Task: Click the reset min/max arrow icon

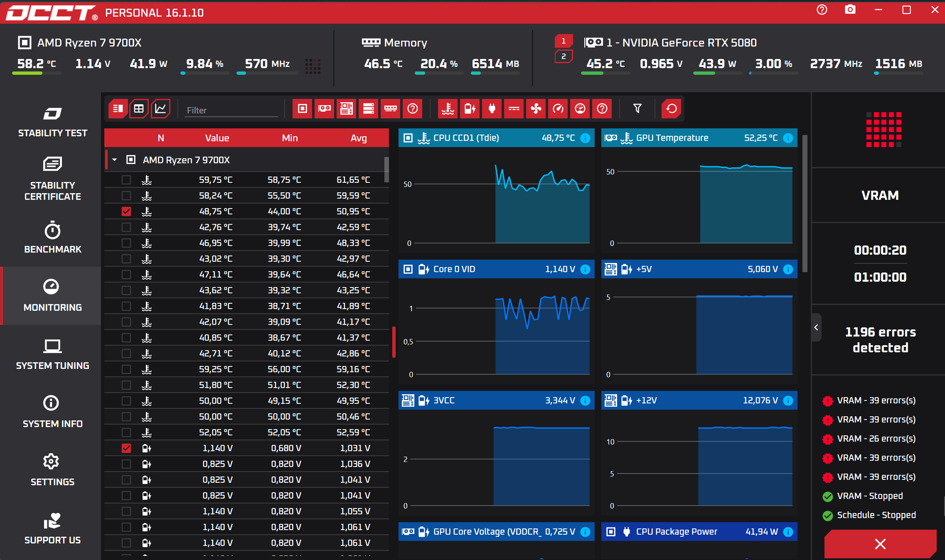Action: click(x=671, y=109)
